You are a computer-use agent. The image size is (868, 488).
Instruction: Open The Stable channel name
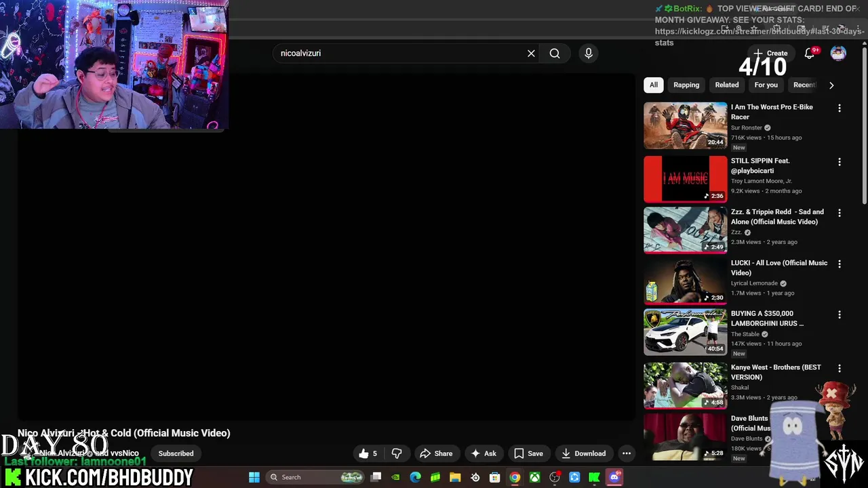click(x=745, y=334)
